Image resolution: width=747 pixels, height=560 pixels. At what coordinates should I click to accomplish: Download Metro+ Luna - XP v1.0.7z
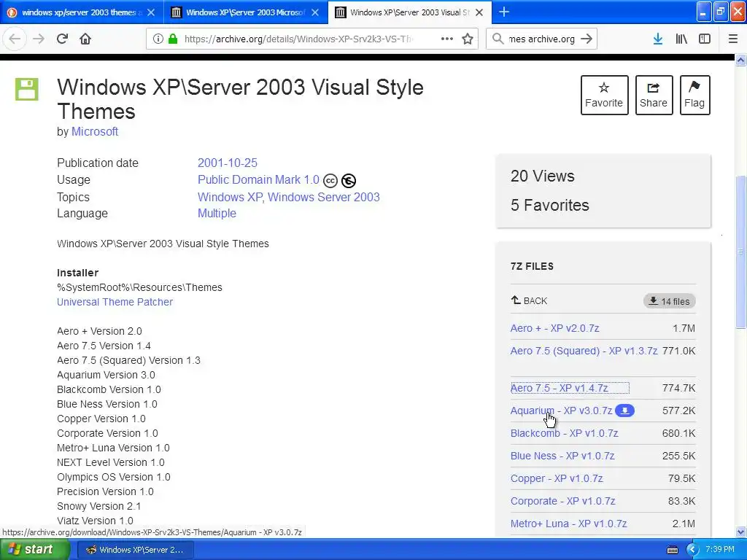click(568, 524)
